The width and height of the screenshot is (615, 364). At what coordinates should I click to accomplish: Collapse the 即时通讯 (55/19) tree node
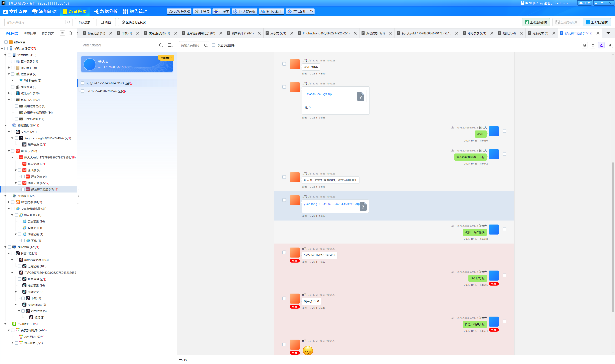5,125
